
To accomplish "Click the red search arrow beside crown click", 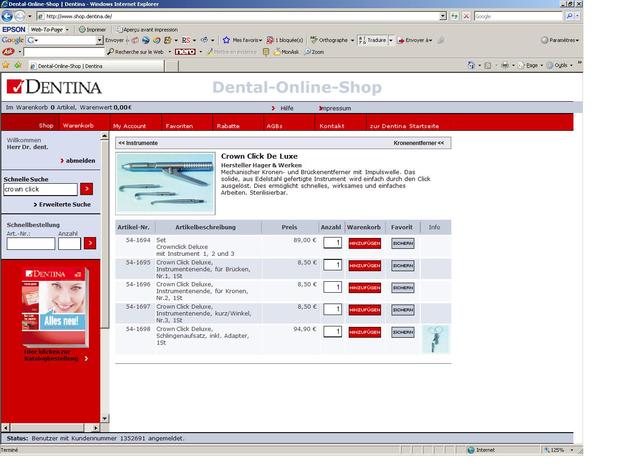I will (x=86, y=188).
